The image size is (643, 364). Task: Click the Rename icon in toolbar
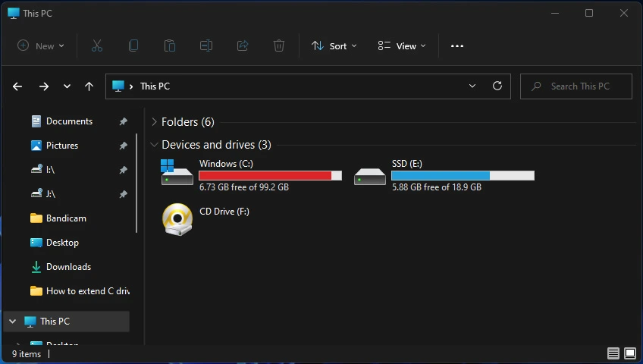coord(206,46)
